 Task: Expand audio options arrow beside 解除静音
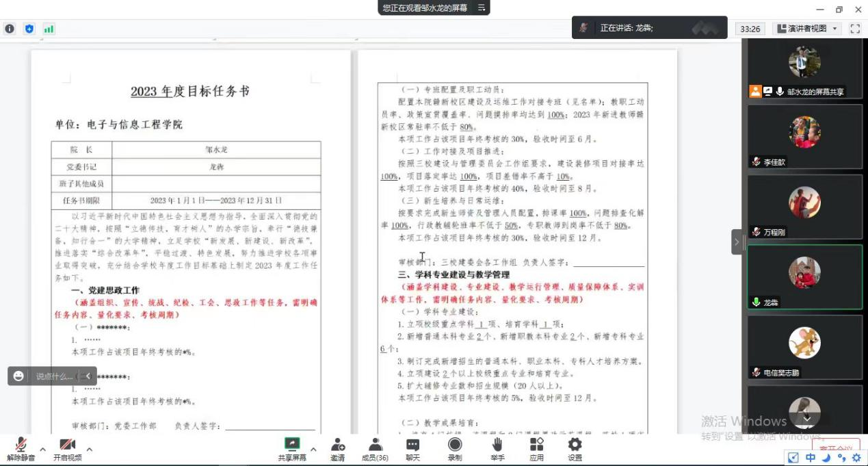point(42,450)
